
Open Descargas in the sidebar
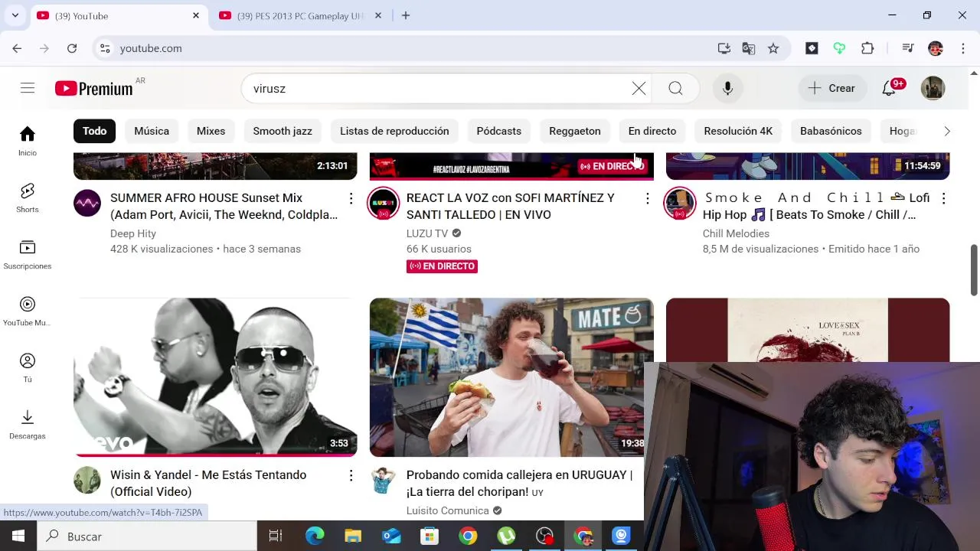click(28, 425)
